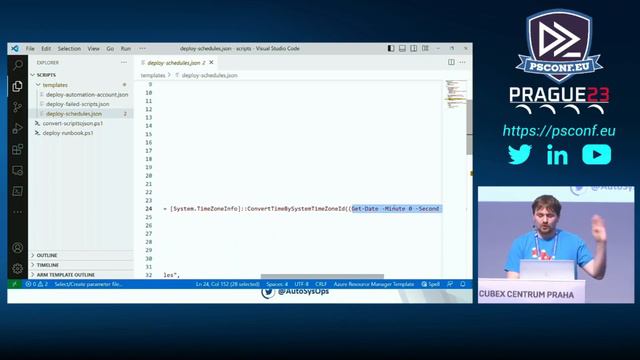This screenshot has height=360, width=640.
Task: Open the Edit menu
Action: (x=46, y=48)
